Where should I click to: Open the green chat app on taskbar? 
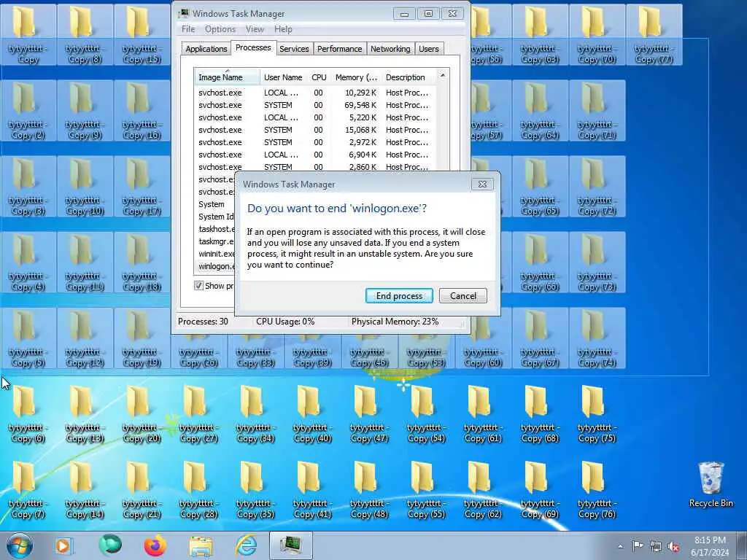coord(110,545)
